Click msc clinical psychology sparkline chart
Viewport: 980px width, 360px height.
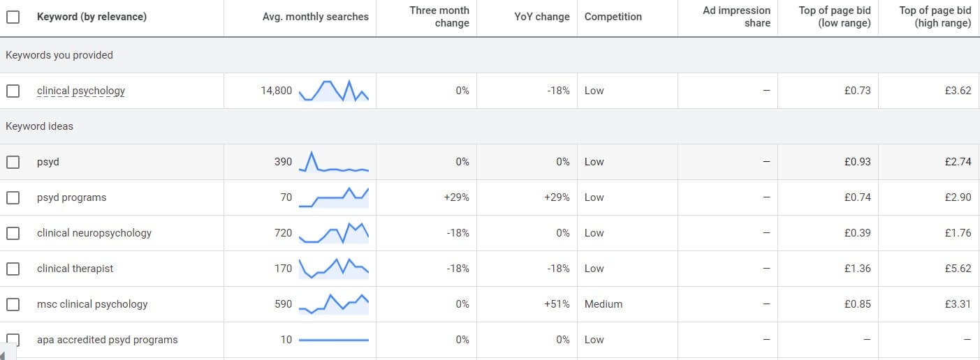point(333,304)
